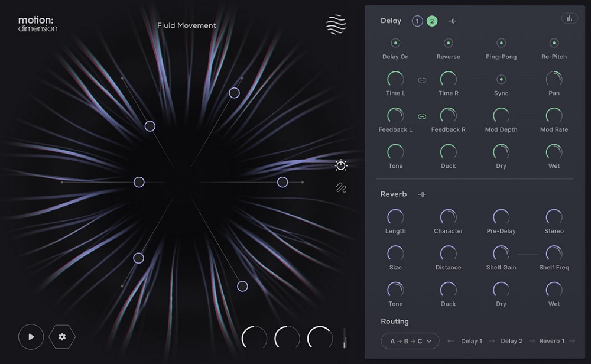The width and height of the screenshot is (591, 364).
Task: Switch to Delay tab 1
Action: (x=418, y=20)
